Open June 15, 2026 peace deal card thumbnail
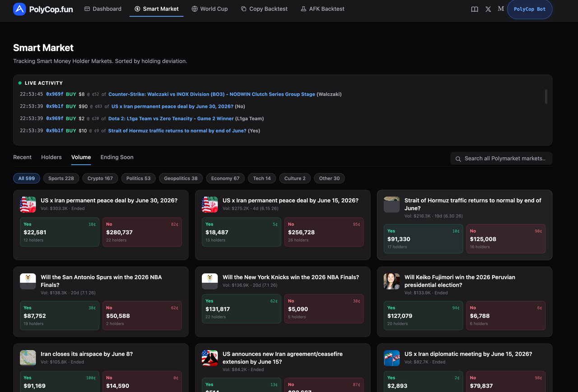The width and height of the screenshot is (578, 392). pos(210,205)
